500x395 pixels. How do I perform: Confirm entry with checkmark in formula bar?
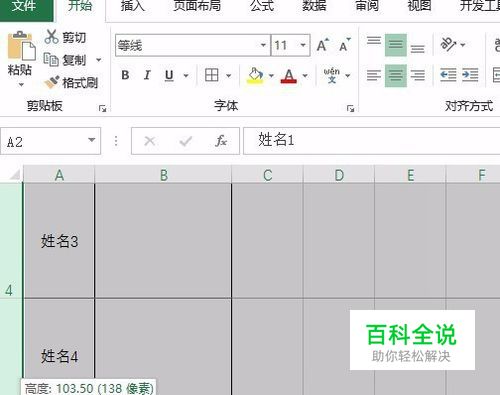(x=185, y=141)
